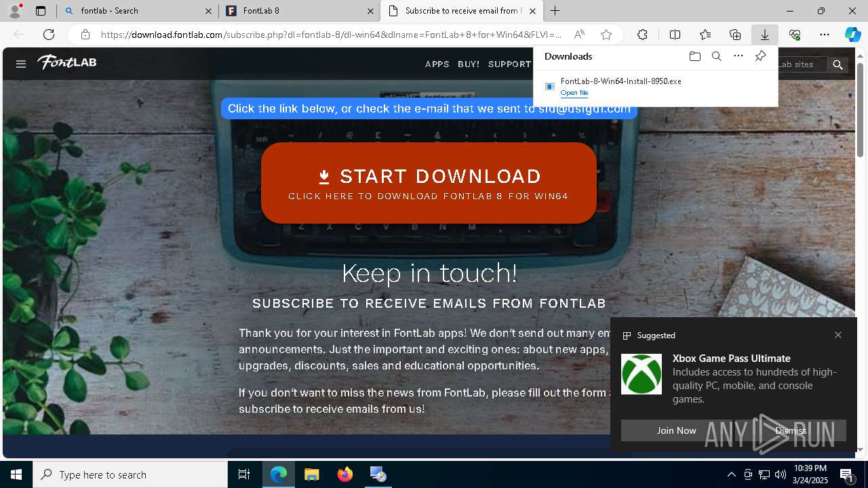Viewport: 868px width, 488px height.
Task: Select the Subscribe to receive email tab
Action: pyautogui.click(x=463, y=11)
